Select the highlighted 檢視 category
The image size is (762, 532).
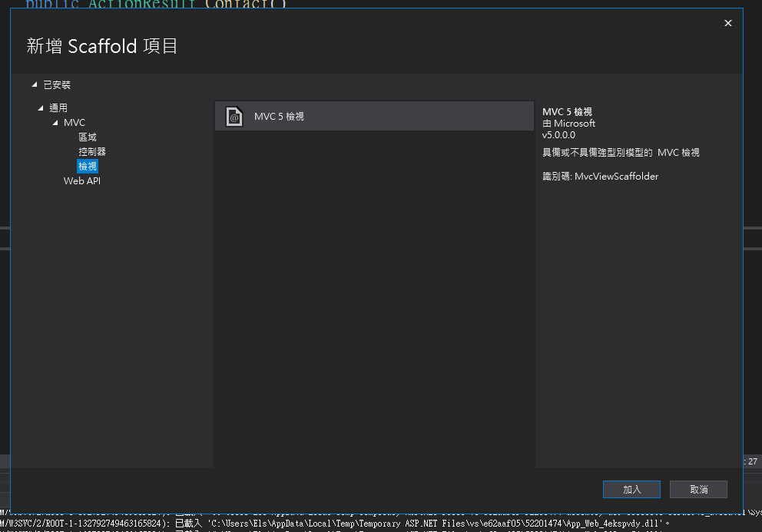(88, 166)
